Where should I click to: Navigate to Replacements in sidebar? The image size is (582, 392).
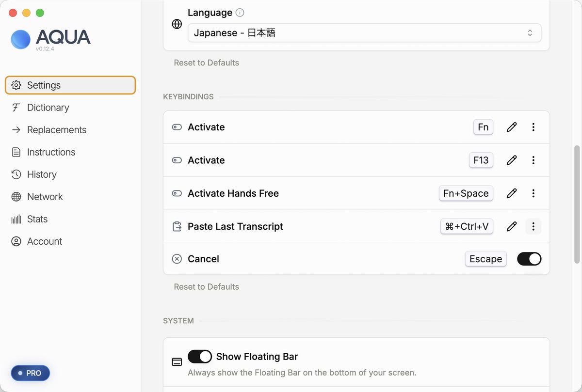click(56, 130)
